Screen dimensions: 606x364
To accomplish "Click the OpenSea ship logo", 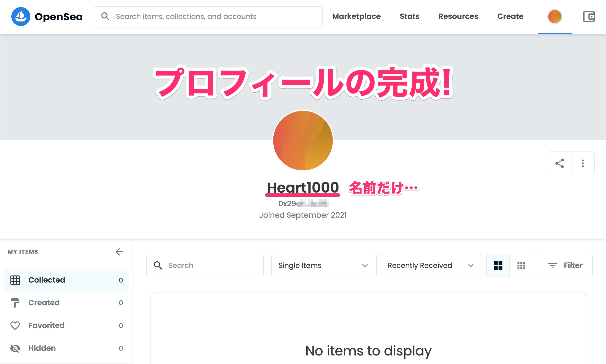I will click(21, 16).
